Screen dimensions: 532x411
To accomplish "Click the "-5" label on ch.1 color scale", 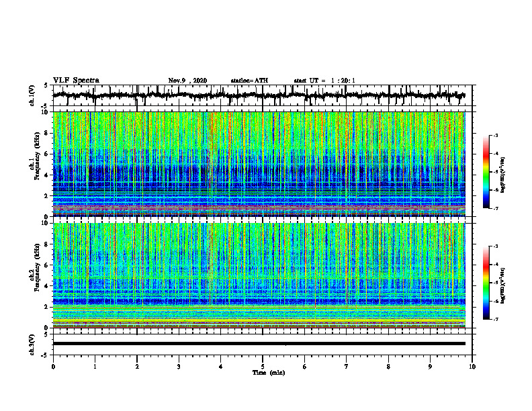I will point(495,172).
